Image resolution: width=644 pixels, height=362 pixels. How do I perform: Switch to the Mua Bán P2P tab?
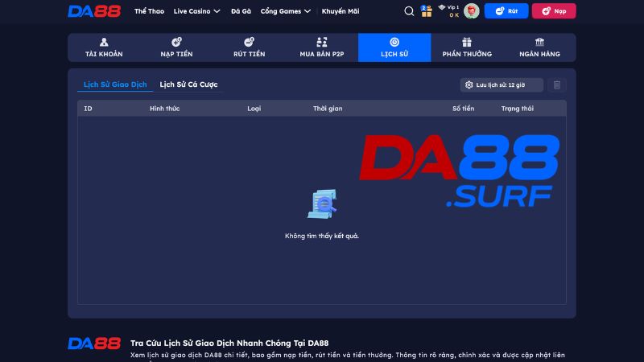pyautogui.click(x=321, y=47)
